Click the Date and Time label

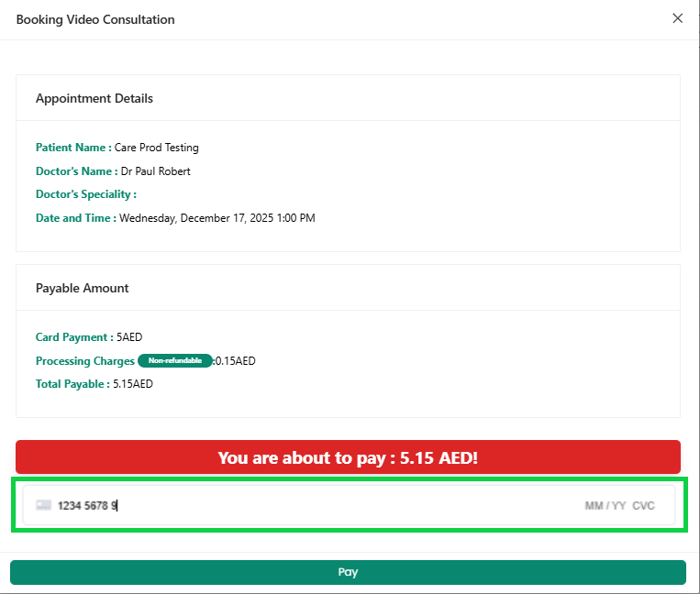(75, 218)
